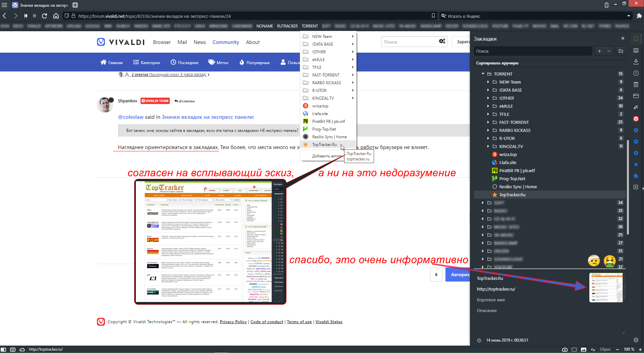Click new folder button in bookmarks panel

(621, 51)
